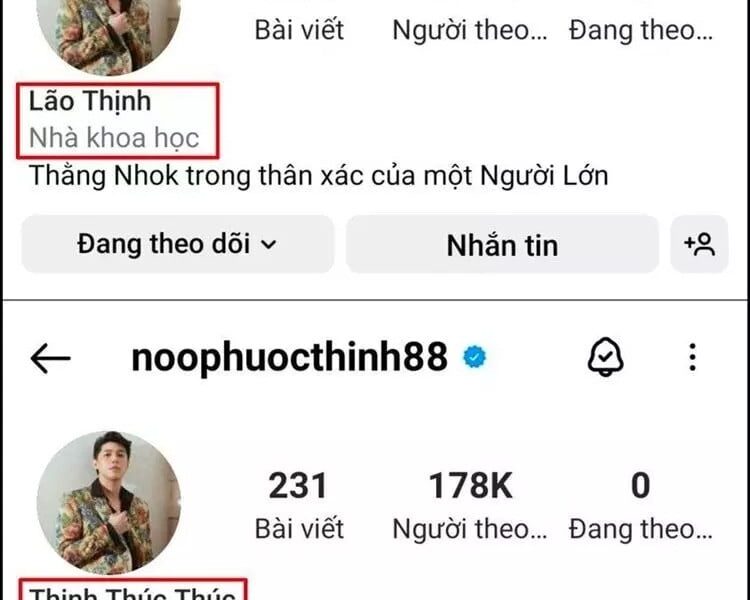Tap upper Đang theo... following label
The height and width of the screenshot is (600, 750).
pos(641,30)
